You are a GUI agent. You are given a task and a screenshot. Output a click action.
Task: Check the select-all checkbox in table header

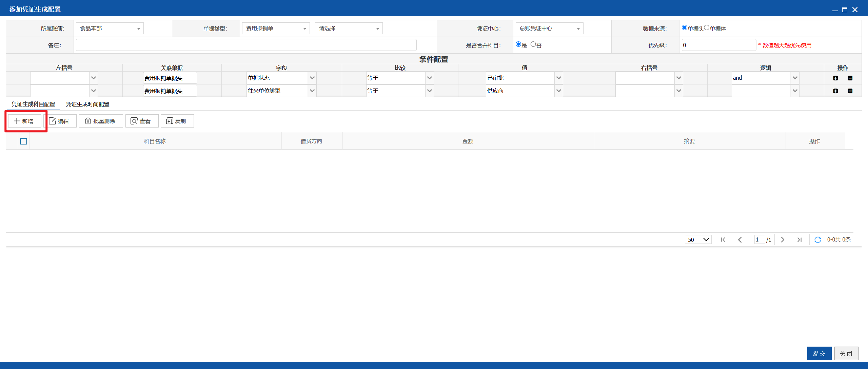pos(23,141)
